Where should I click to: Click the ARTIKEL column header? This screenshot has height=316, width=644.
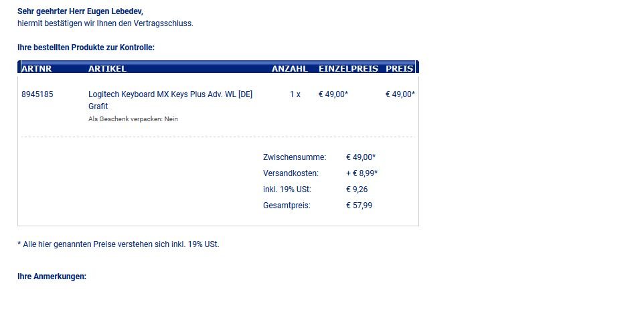[107, 68]
